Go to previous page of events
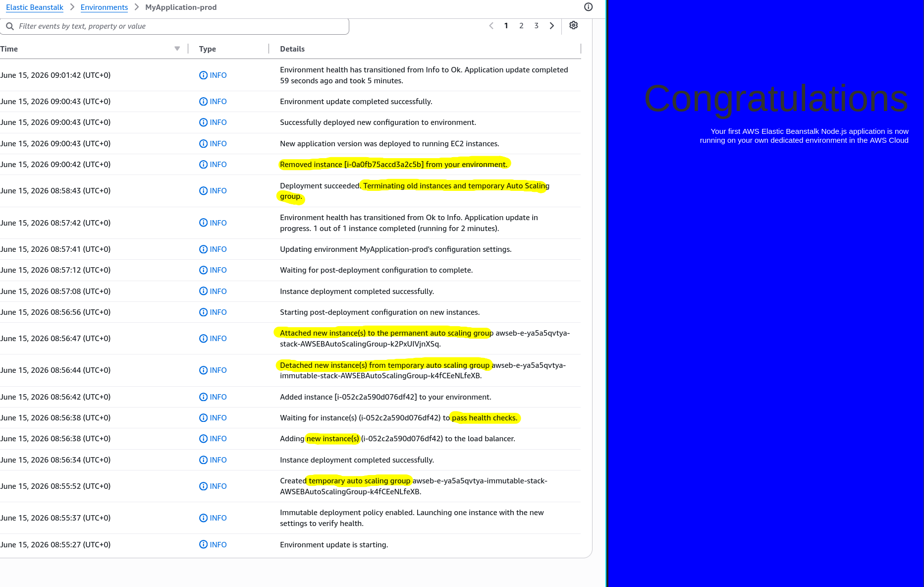The image size is (924, 587). click(491, 26)
